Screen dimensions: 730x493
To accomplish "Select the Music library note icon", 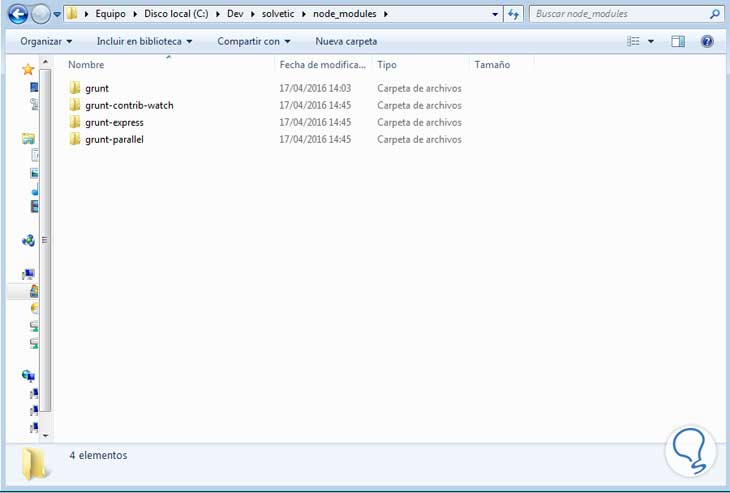I will tap(35, 190).
